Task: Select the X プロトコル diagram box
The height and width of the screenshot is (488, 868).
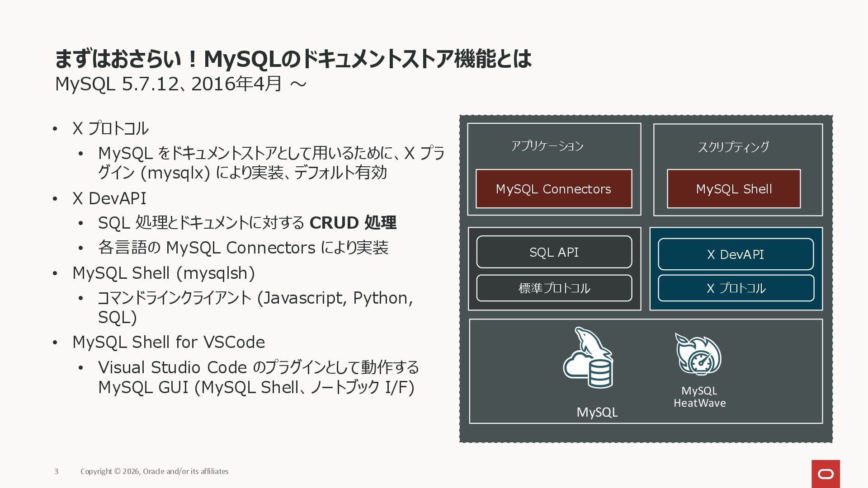Action: click(736, 288)
